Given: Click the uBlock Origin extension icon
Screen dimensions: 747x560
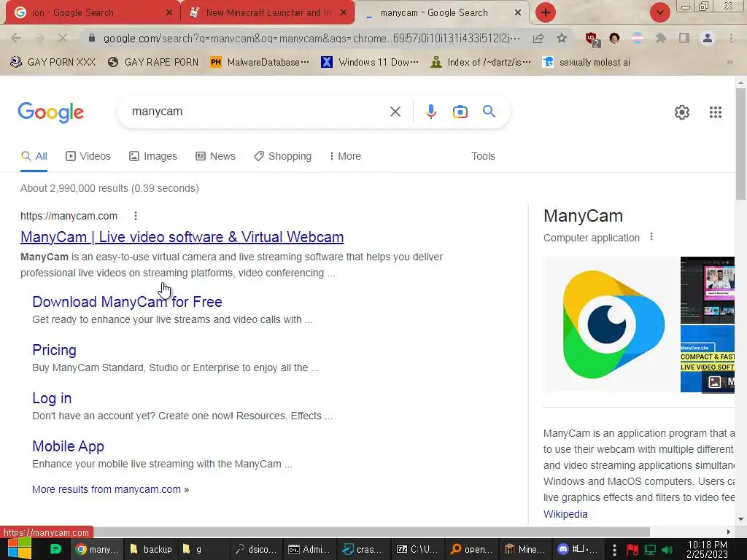Looking at the screenshot, I should pyautogui.click(x=592, y=39).
